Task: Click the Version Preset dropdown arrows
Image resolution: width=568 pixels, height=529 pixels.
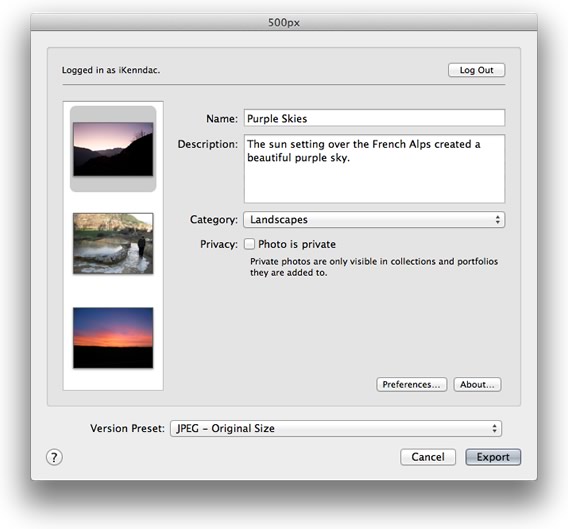Action: (x=494, y=428)
